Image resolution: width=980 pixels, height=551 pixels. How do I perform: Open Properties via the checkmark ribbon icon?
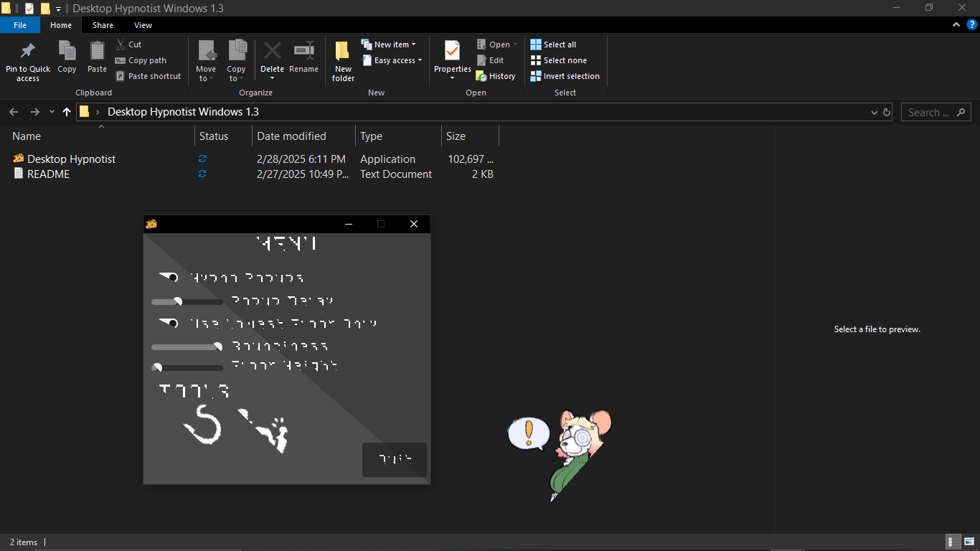(452, 51)
